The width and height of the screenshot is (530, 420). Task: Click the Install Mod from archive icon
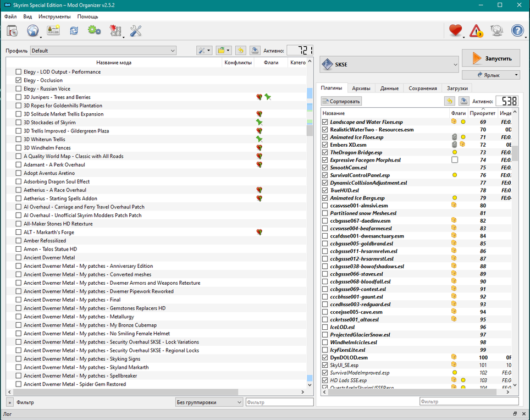12,31
